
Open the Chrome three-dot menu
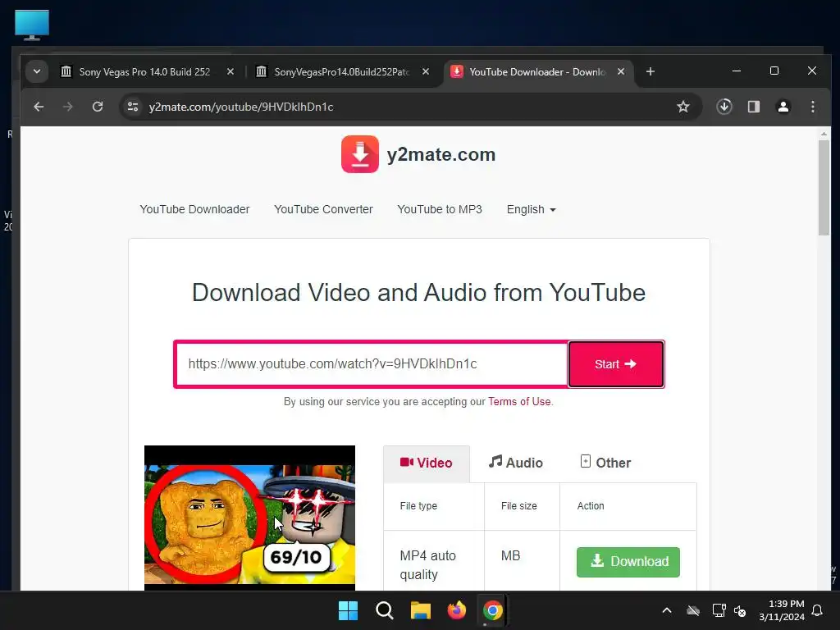point(813,107)
